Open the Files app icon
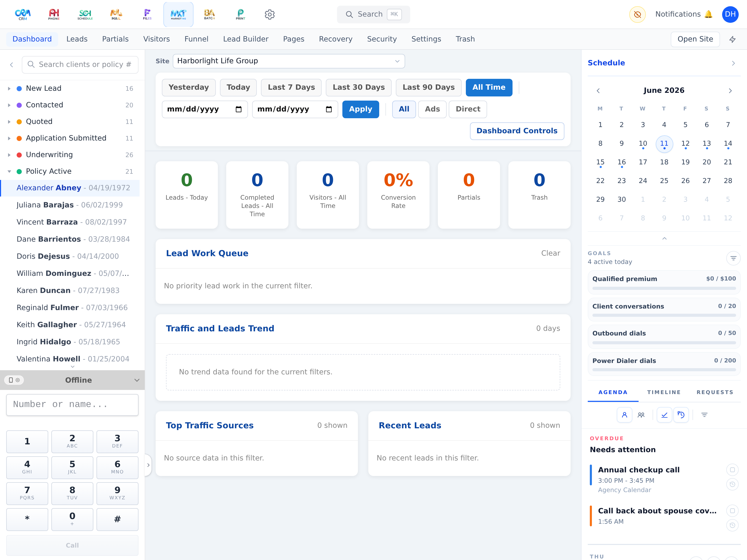The width and height of the screenshot is (747, 560). [147, 15]
